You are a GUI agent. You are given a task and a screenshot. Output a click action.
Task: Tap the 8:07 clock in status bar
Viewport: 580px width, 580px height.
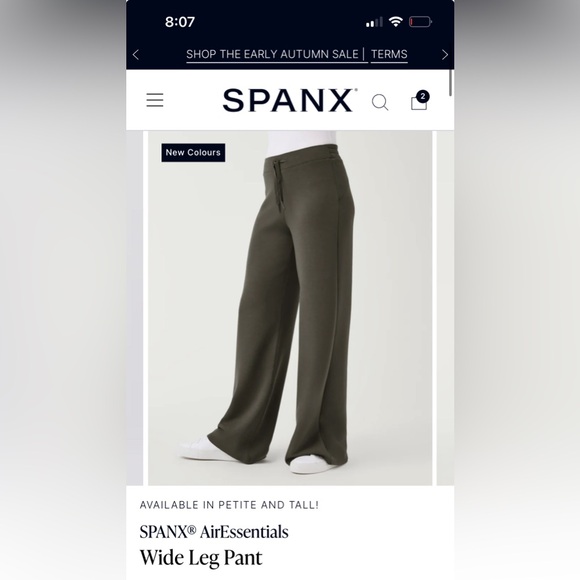tap(180, 22)
